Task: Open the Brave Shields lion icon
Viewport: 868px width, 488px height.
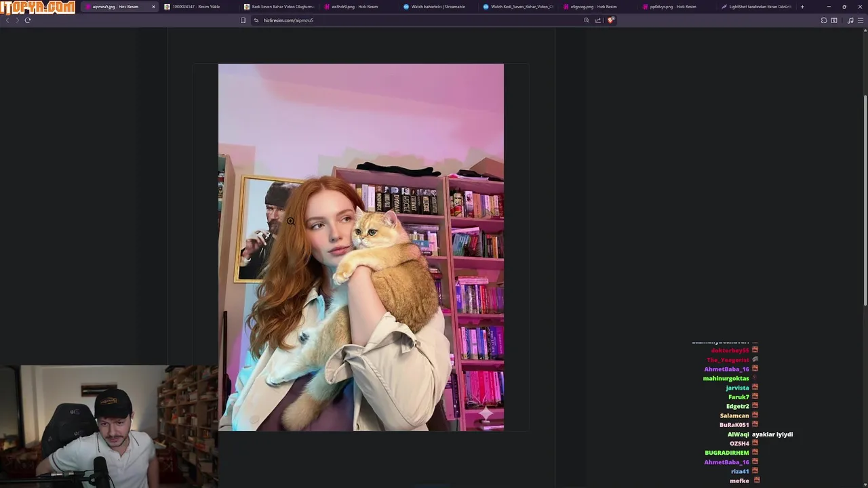Action: coord(610,20)
